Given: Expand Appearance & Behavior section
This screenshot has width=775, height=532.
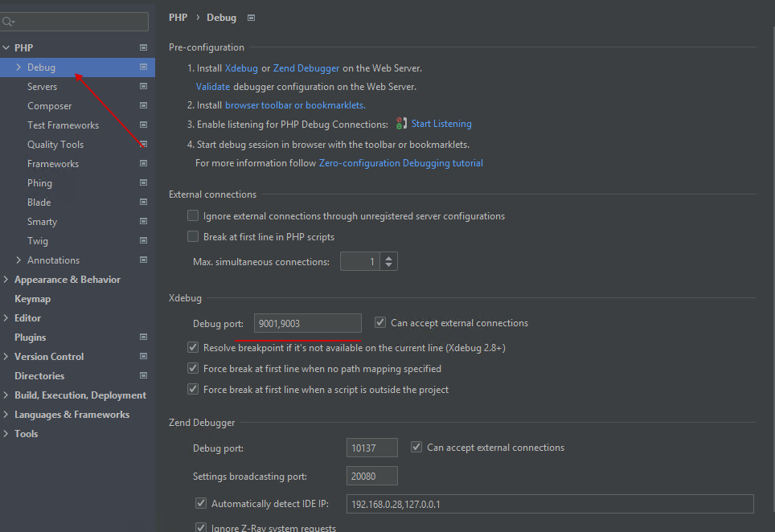Looking at the screenshot, I should tap(6, 280).
